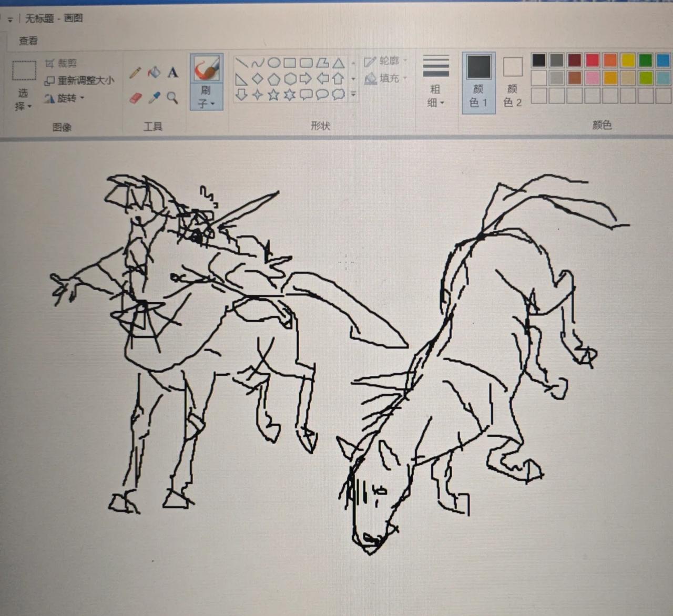Click on the horse sketch canvas
The height and width of the screenshot is (616, 673).
336,378
